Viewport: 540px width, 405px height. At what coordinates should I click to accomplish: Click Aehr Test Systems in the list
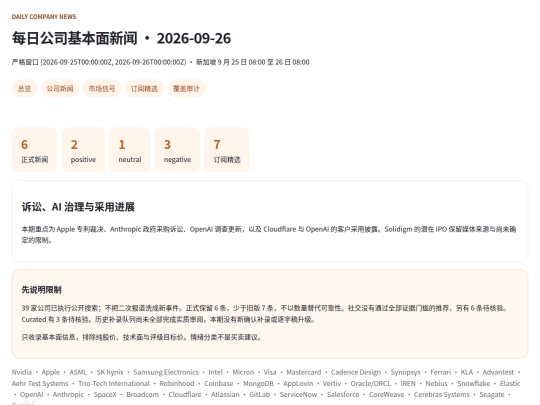point(40,384)
